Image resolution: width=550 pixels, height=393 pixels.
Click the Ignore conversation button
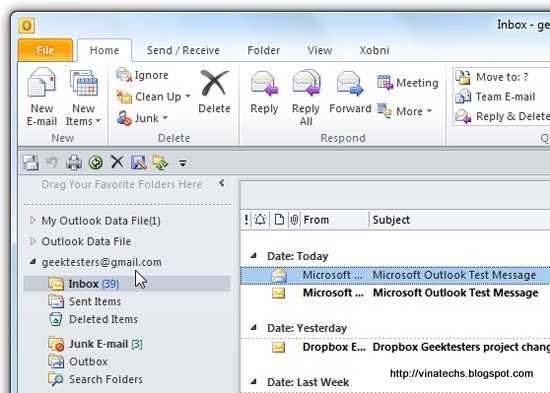coord(142,75)
